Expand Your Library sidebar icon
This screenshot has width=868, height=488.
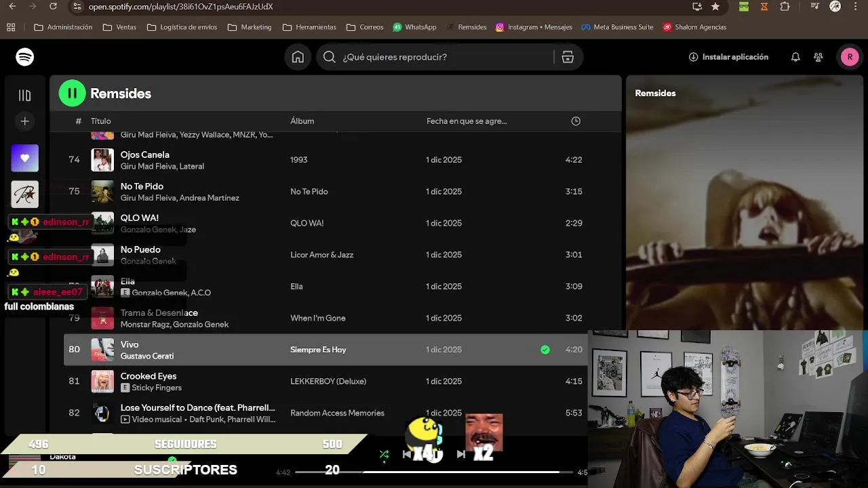point(25,96)
